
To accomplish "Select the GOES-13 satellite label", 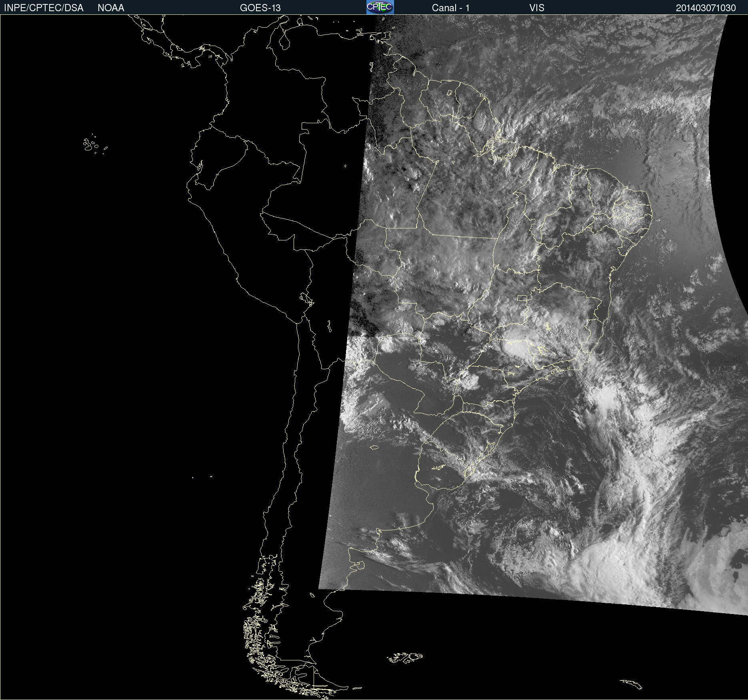I will (x=260, y=8).
